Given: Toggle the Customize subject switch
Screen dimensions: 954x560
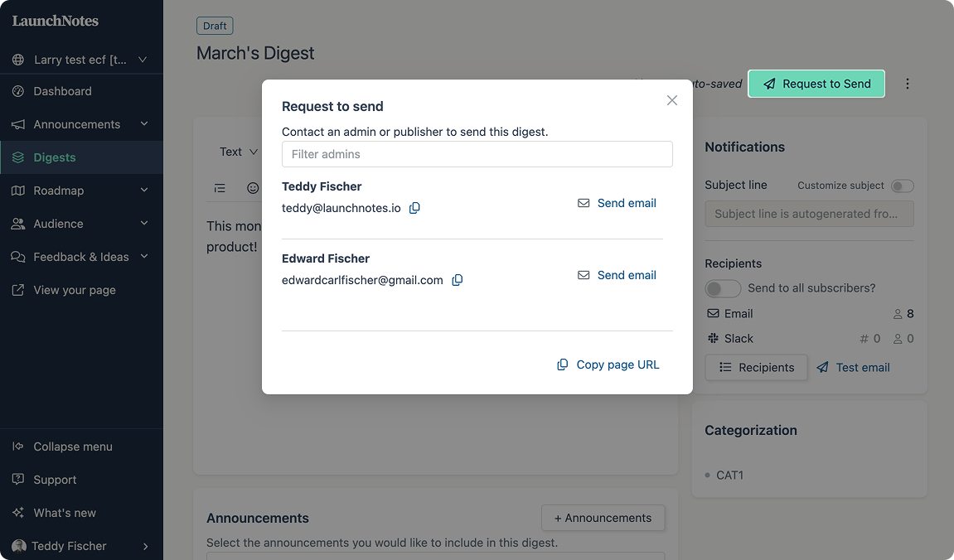Looking at the screenshot, I should [903, 186].
